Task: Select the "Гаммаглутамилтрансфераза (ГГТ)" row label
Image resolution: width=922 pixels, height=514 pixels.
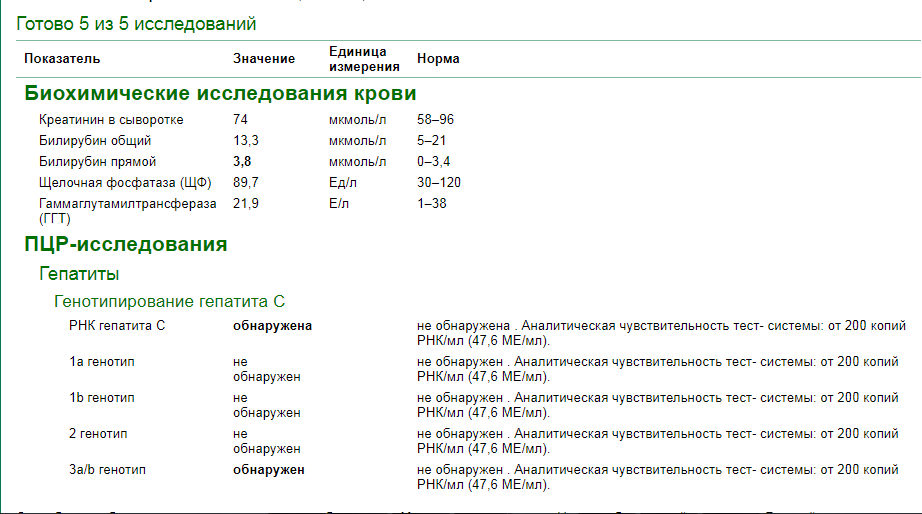Action: point(127,210)
